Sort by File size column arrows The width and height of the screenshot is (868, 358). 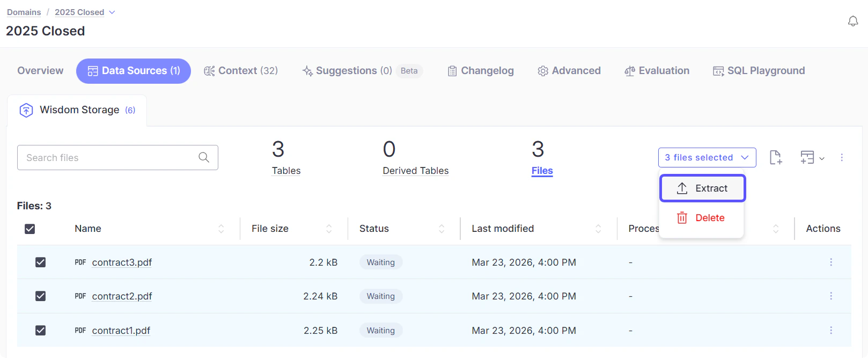tap(329, 229)
